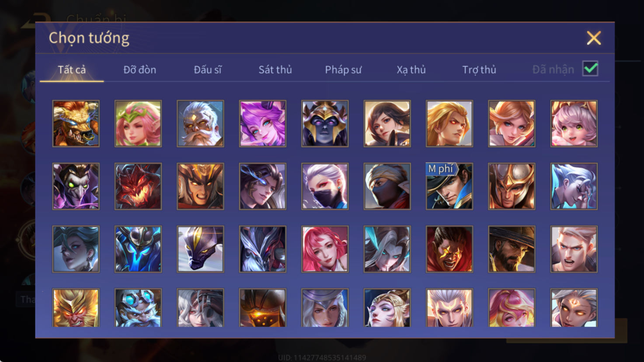Select the 'Tất cả' tab
Image resolution: width=644 pixels, height=362 pixels.
click(72, 69)
